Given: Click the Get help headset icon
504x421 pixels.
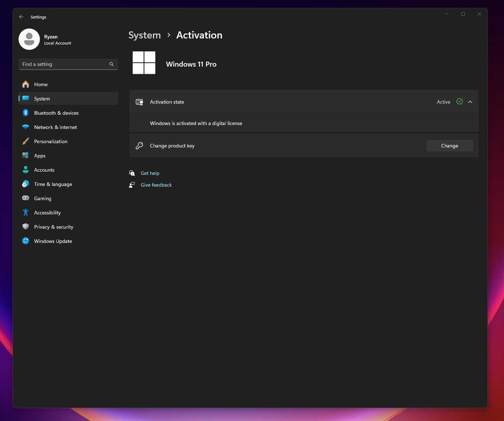Looking at the screenshot, I should pyautogui.click(x=132, y=173).
